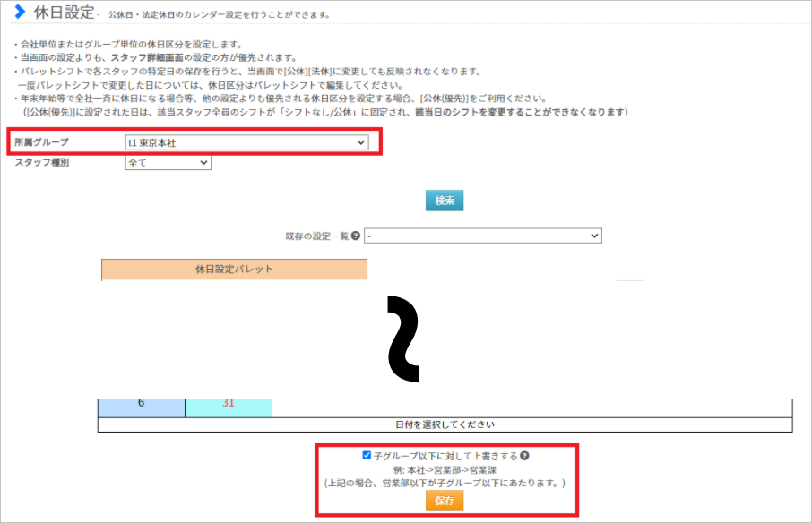Open the 所属グループ dropdown showing t1 東京本社
Viewport: 812px width, 523px height.
click(246, 142)
